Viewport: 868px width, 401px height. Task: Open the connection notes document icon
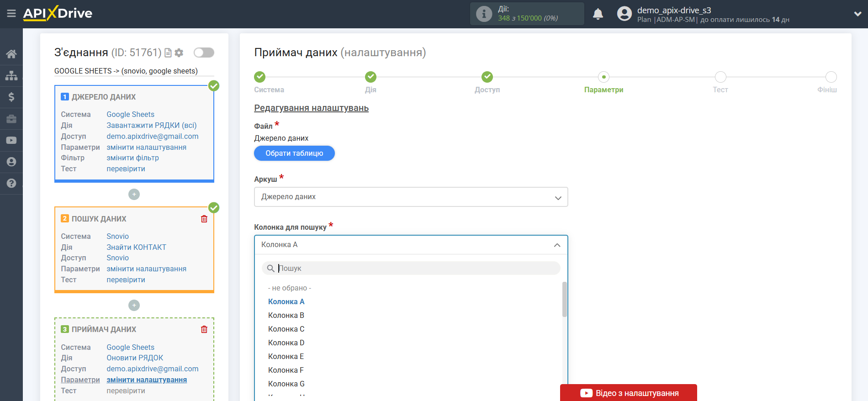[x=168, y=53]
